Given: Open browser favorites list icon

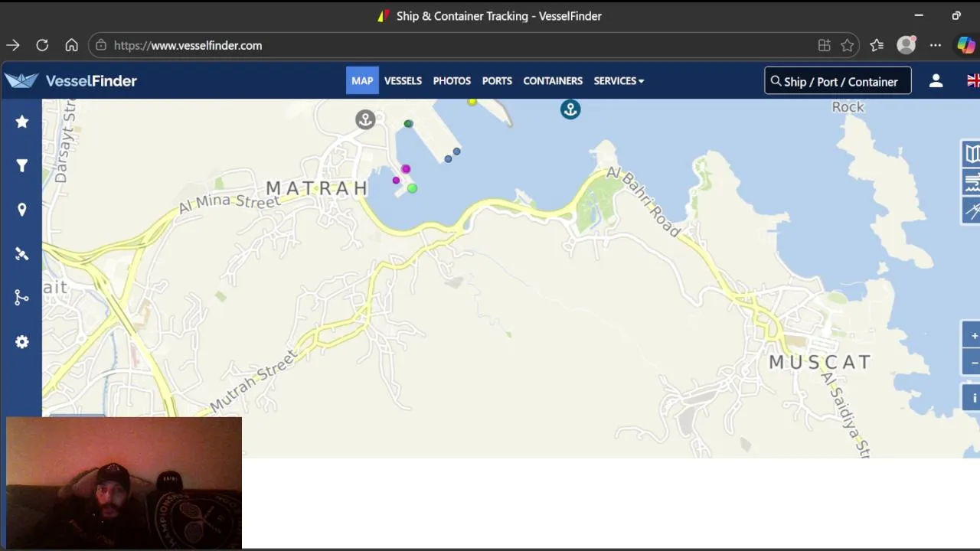Looking at the screenshot, I should (877, 45).
